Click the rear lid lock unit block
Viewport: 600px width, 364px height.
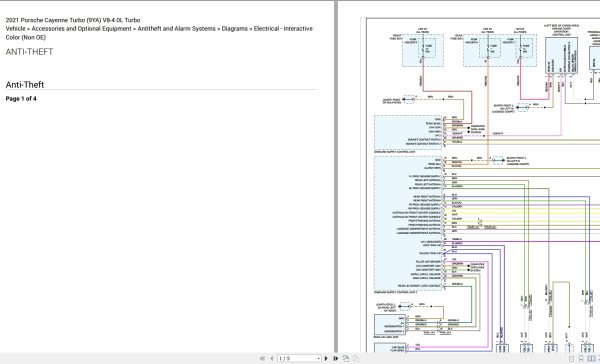click(390, 325)
